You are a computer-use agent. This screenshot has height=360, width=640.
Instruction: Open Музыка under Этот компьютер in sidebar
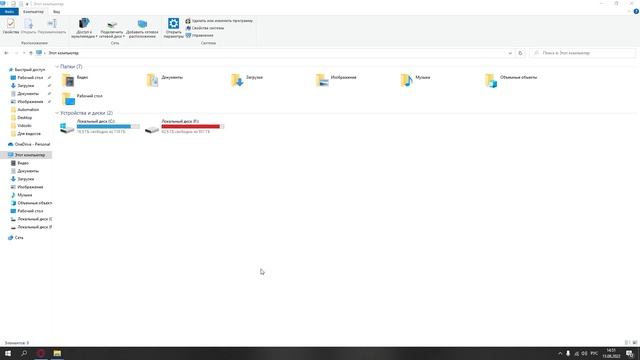click(x=22, y=195)
